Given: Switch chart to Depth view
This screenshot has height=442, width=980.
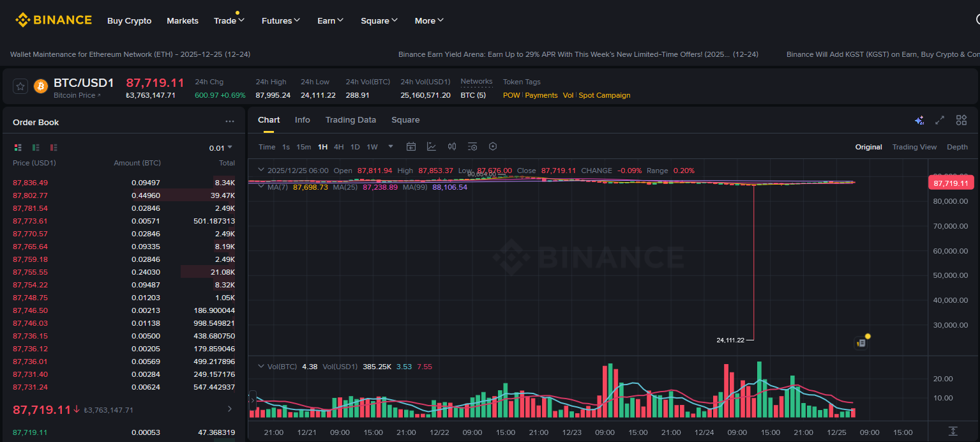Looking at the screenshot, I should tap(957, 146).
